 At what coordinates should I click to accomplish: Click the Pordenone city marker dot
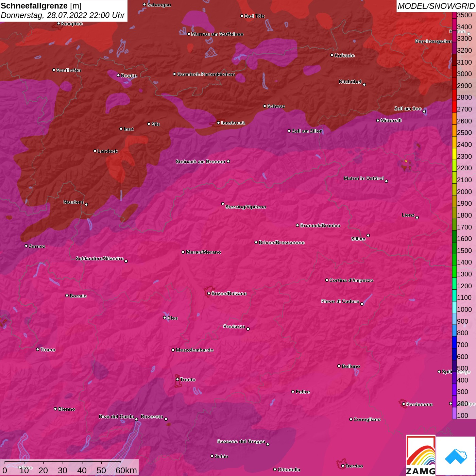pos(404,404)
